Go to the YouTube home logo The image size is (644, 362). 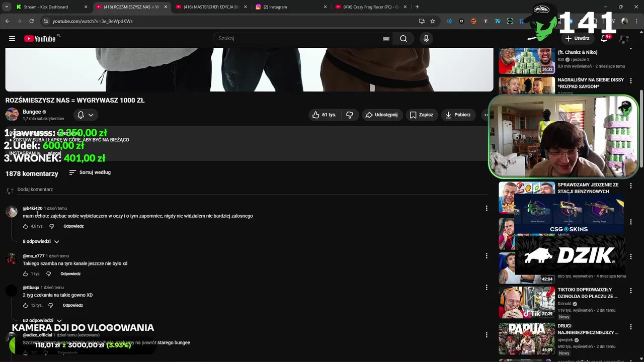40,39
